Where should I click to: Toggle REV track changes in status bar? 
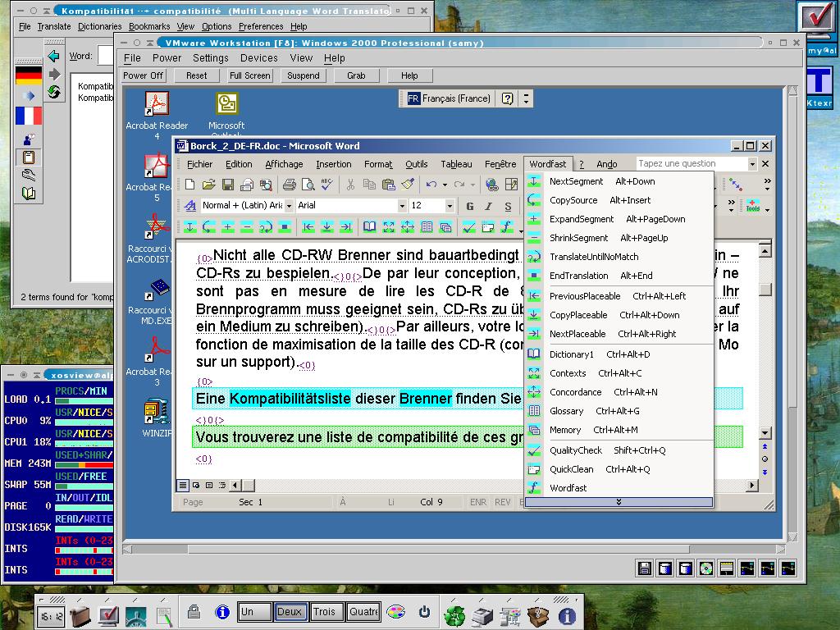coord(503,502)
